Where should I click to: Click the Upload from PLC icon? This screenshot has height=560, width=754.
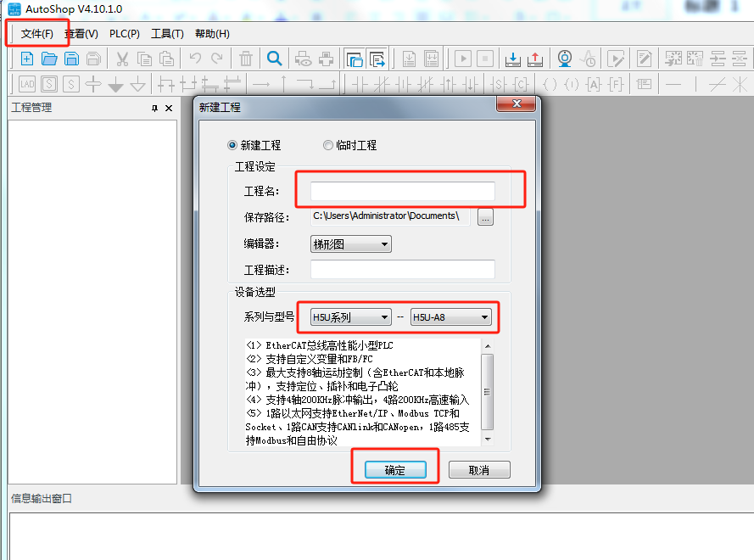pyautogui.click(x=534, y=59)
